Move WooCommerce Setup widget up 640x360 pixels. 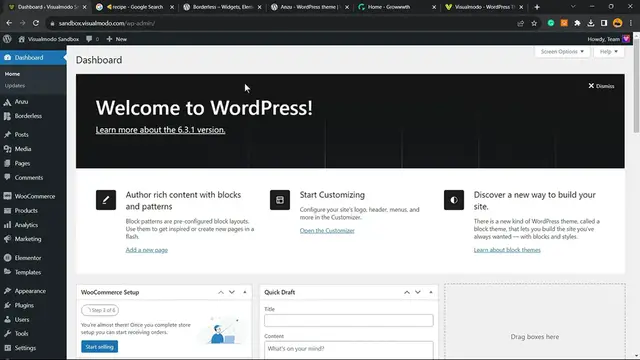tap(221, 292)
